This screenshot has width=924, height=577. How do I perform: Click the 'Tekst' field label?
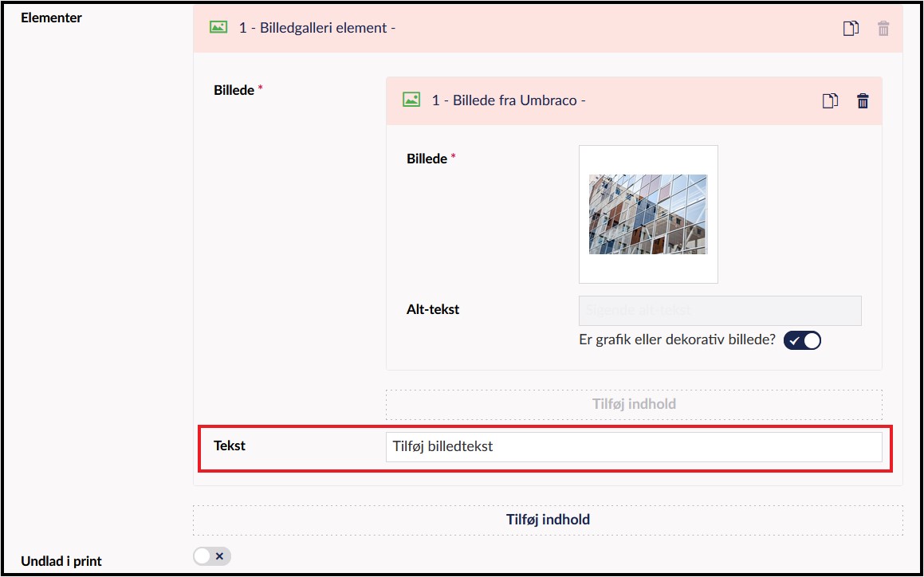(x=230, y=446)
